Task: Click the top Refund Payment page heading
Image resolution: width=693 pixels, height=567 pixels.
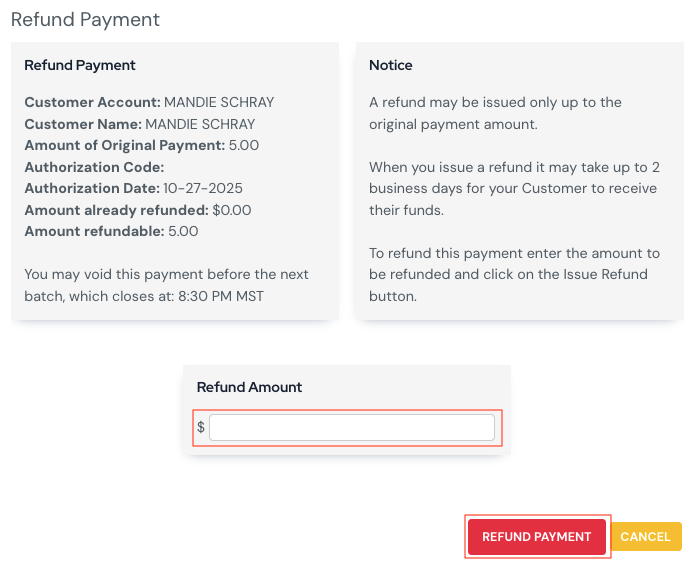Action: pyautogui.click(x=85, y=20)
